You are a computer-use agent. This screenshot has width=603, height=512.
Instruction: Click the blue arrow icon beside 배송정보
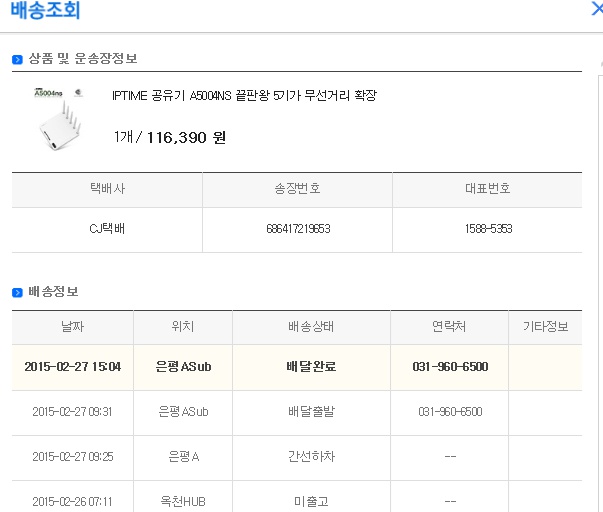point(17,292)
